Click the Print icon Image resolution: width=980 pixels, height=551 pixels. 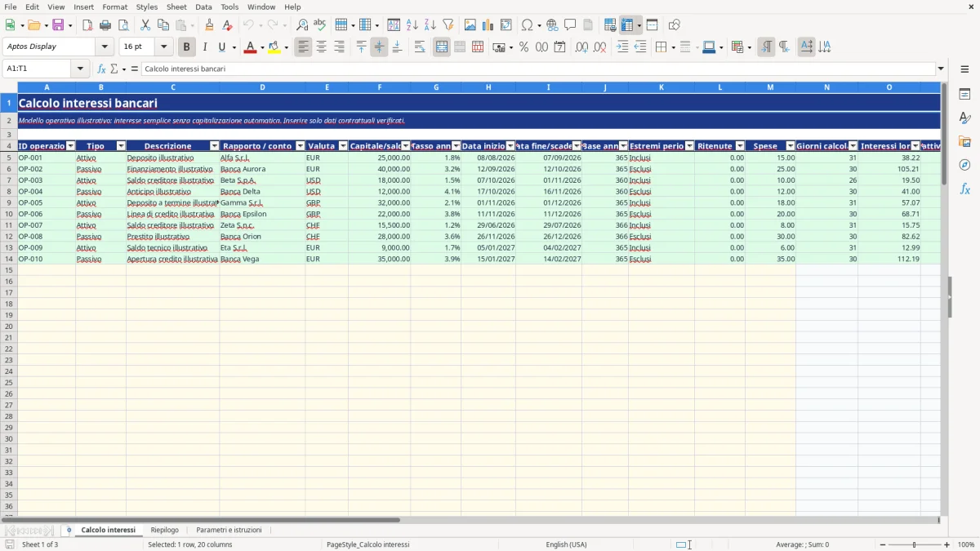point(105,25)
